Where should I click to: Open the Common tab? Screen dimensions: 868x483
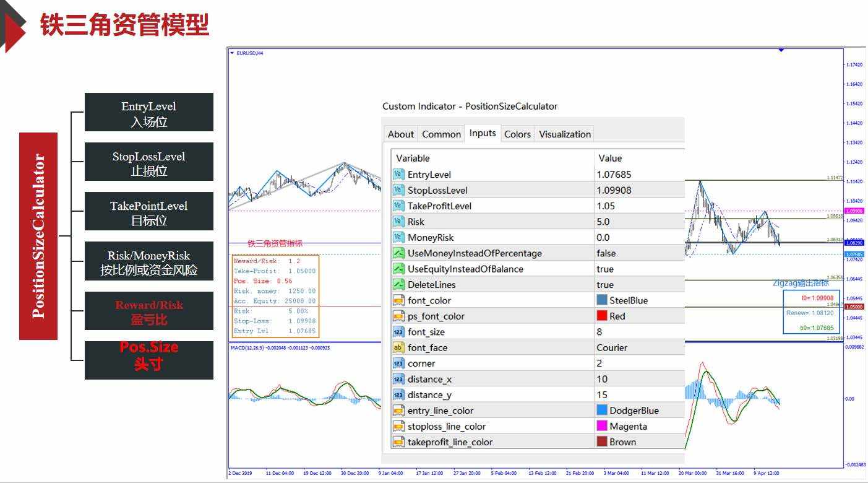pyautogui.click(x=441, y=134)
